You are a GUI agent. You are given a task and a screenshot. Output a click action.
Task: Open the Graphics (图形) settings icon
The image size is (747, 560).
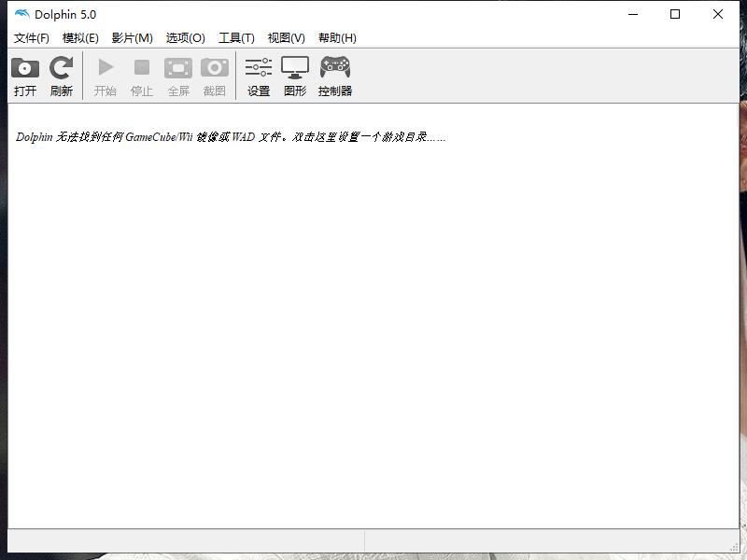pyautogui.click(x=295, y=73)
